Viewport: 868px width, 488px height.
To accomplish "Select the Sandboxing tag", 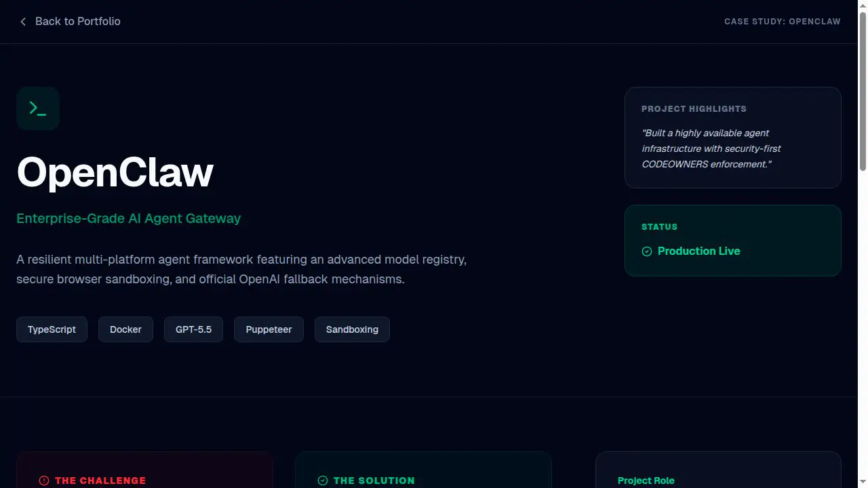I will point(352,329).
